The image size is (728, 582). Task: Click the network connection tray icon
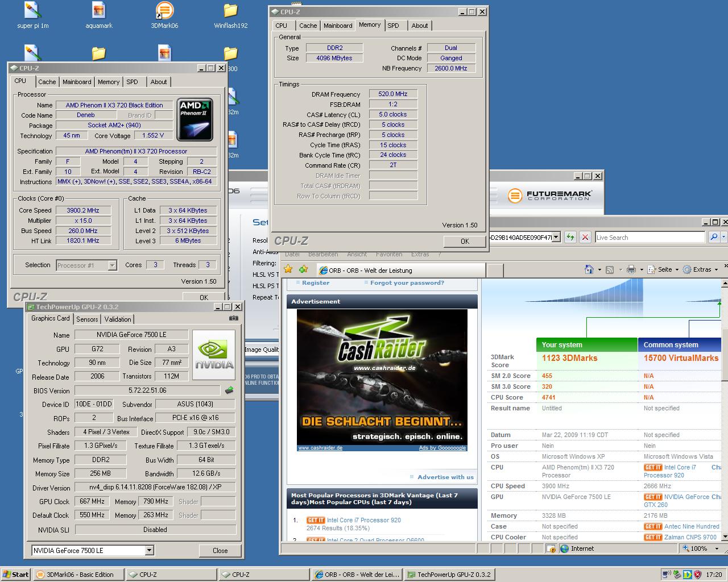tap(667, 575)
